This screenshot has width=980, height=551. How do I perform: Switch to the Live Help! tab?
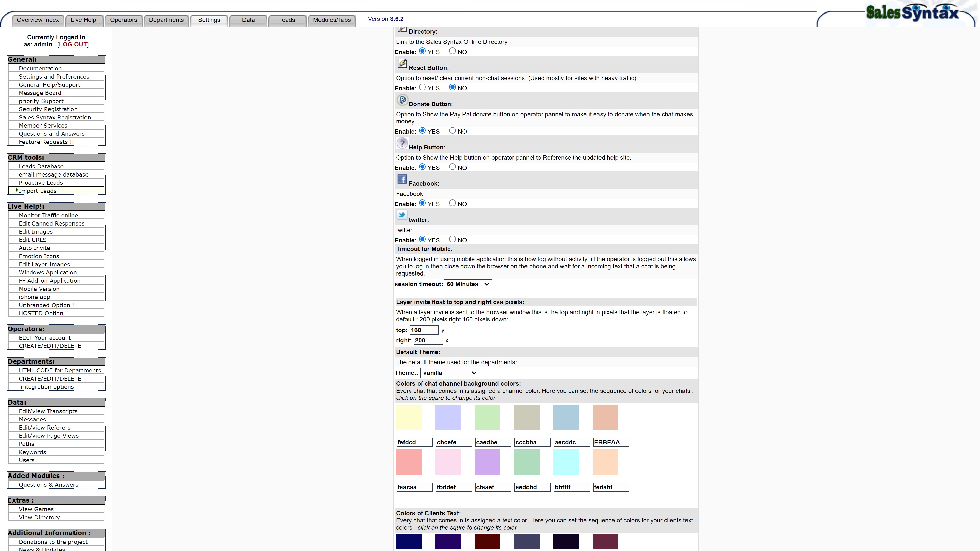tap(84, 20)
